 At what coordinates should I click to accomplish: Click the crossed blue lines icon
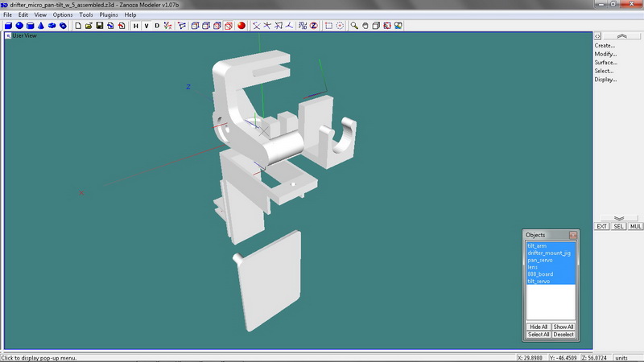pos(256,26)
